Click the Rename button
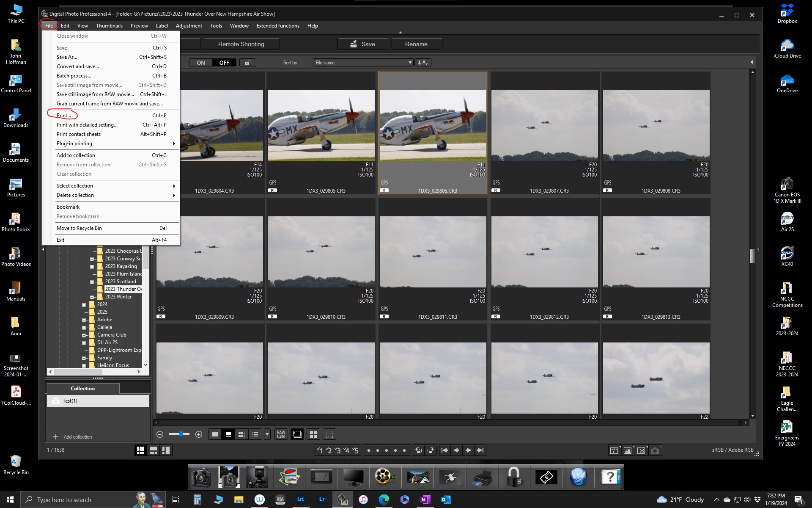The width and height of the screenshot is (812, 508). 416,44
